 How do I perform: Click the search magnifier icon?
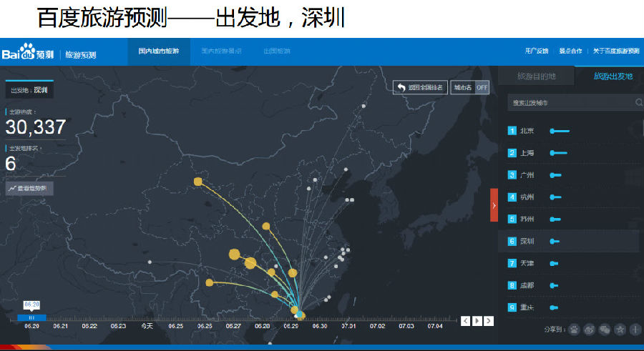tap(638, 103)
